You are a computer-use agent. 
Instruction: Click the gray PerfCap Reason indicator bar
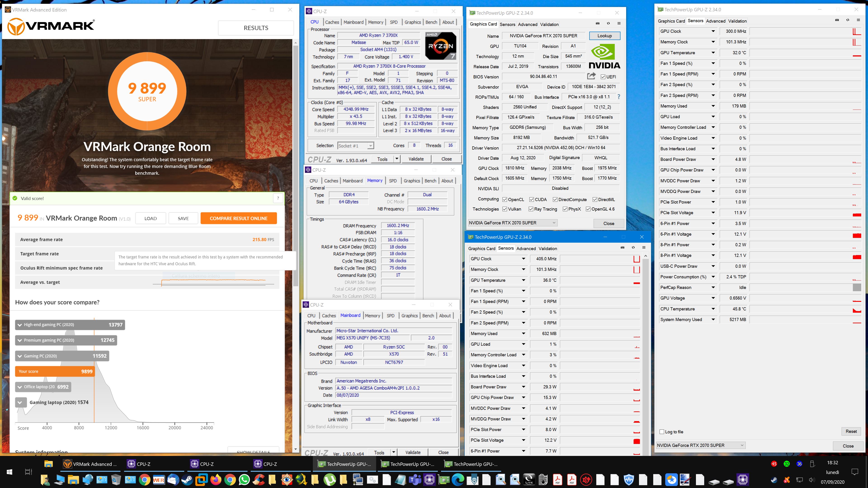[x=856, y=287]
